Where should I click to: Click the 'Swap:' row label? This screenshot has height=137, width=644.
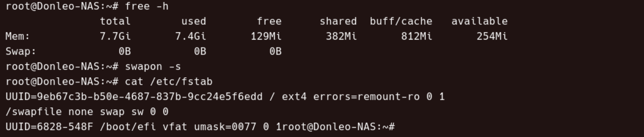click(21, 51)
